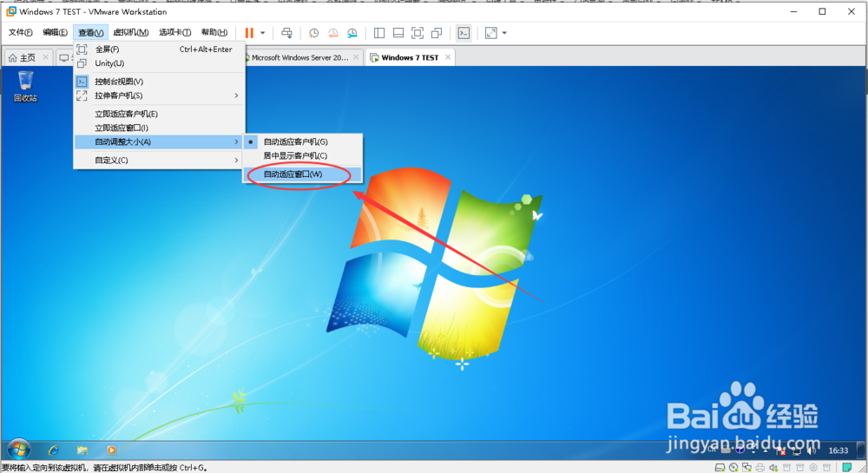Open the snapshot manager

pos(352,33)
